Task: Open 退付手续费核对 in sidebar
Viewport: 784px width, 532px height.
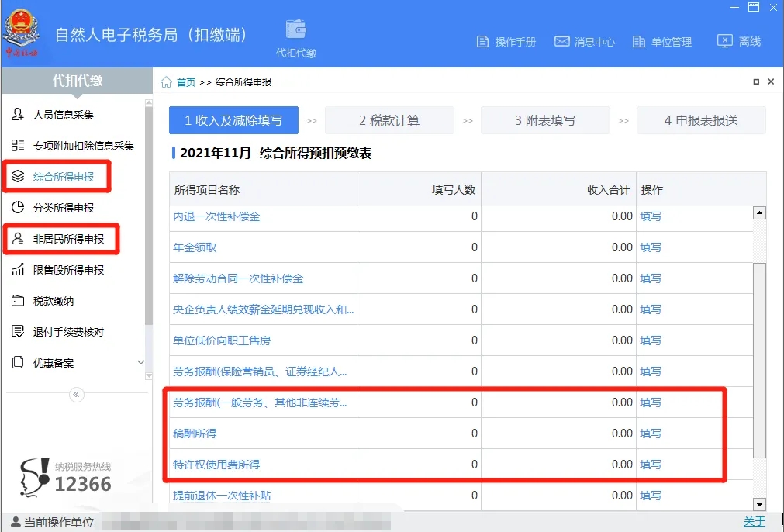Action: 68,331
